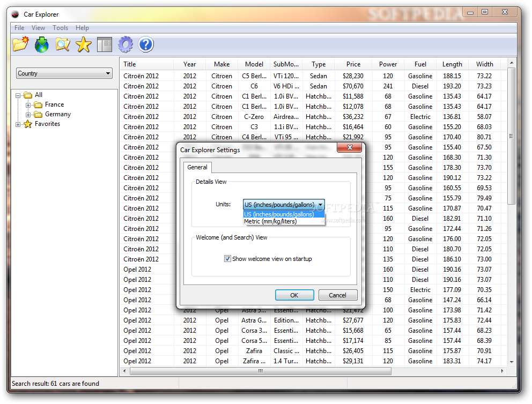Click the length value 193.20
Screen dimensions: 532x404
click(x=452, y=86)
